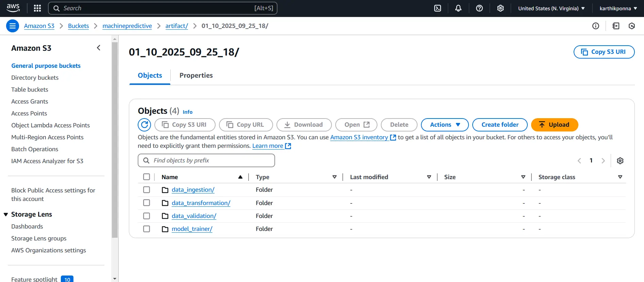
Task: Sort by Storage class column arrow
Action: click(x=620, y=177)
